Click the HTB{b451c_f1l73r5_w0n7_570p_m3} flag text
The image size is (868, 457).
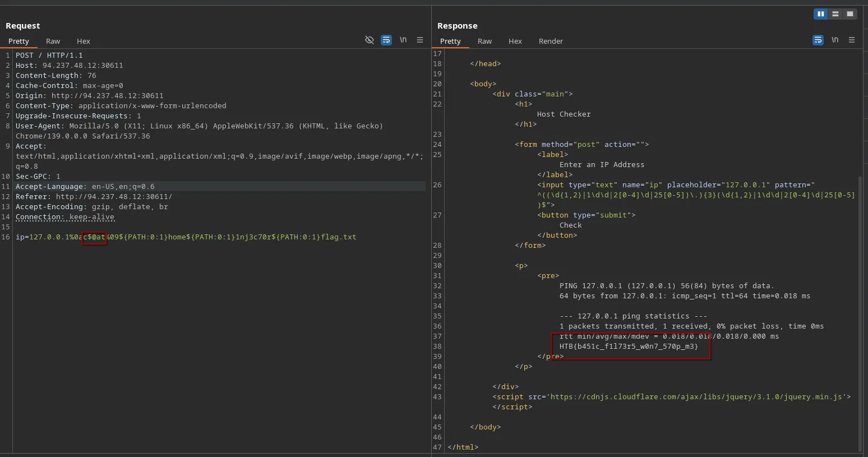click(x=629, y=347)
